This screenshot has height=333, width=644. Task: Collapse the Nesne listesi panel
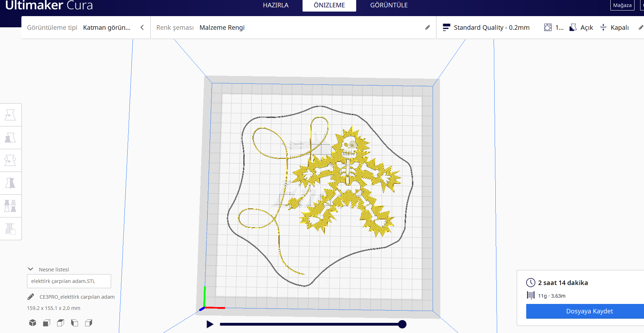31,269
